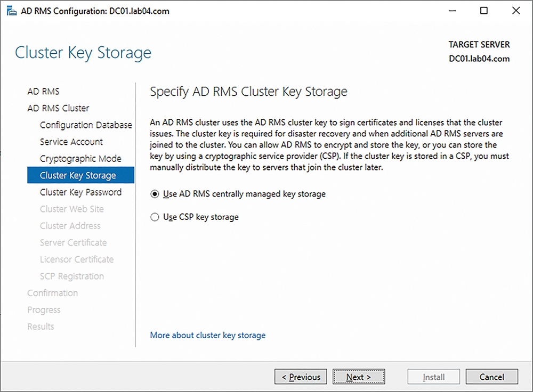533x392 pixels.
Task: Click the Cluster Web Site step
Action: coord(72,209)
